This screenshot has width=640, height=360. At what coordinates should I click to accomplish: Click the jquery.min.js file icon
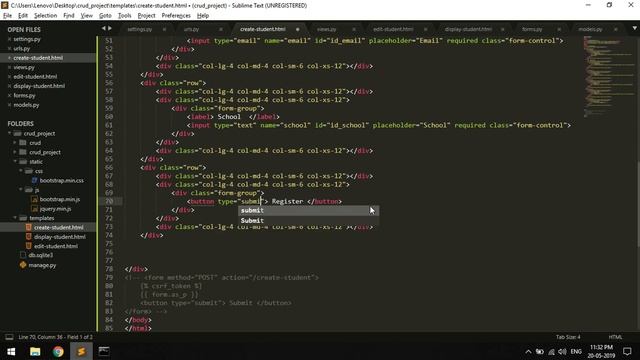pos(35,209)
